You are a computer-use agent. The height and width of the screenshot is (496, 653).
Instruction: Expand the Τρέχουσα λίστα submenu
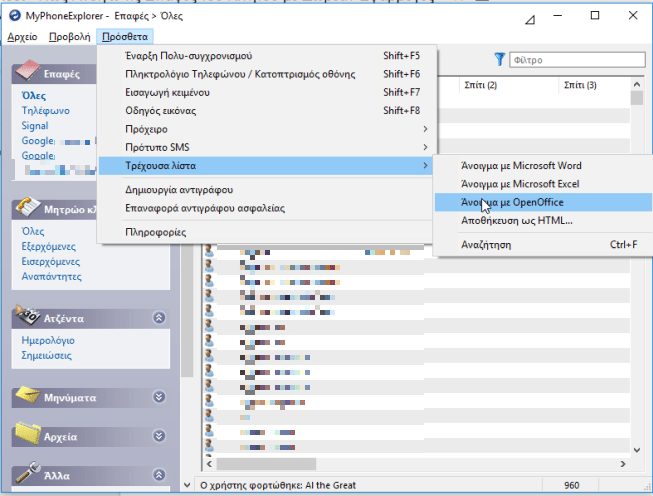click(x=267, y=166)
